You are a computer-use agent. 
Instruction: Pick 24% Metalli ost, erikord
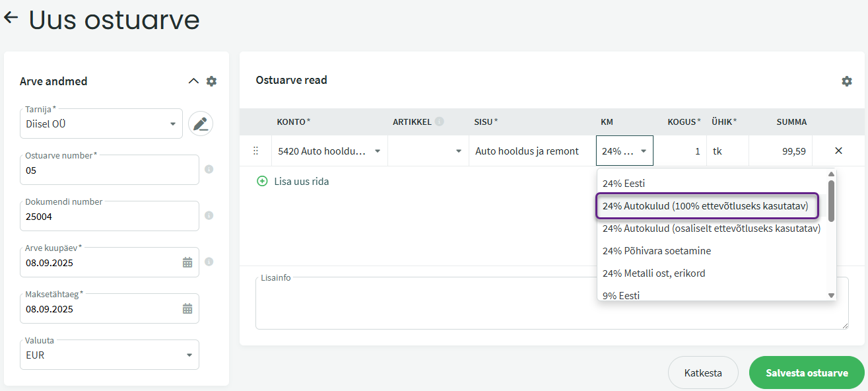click(x=653, y=273)
